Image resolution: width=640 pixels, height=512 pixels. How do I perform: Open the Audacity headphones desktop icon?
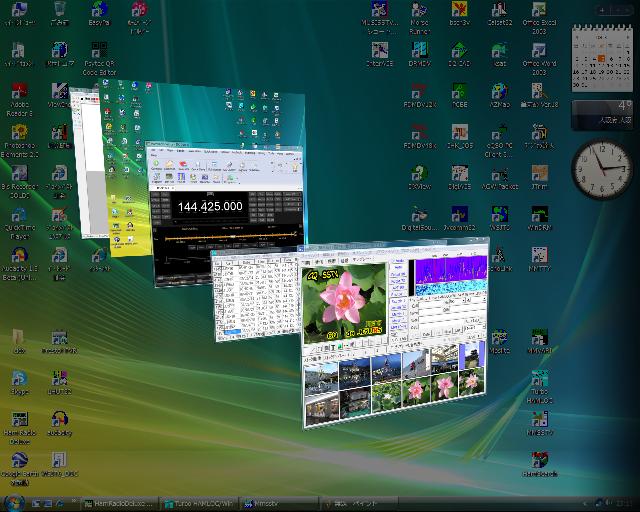pos(60,423)
